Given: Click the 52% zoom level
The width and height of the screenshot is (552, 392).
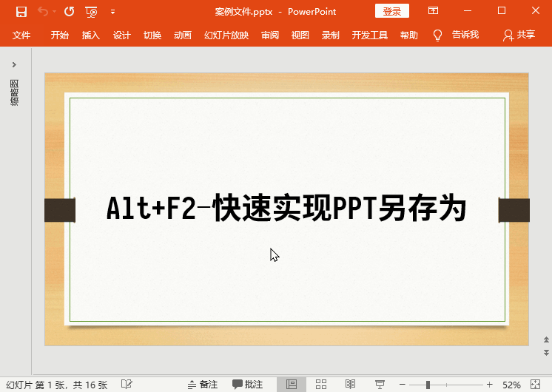Looking at the screenshot, I should pyautogui.click(x=511, y=385).
